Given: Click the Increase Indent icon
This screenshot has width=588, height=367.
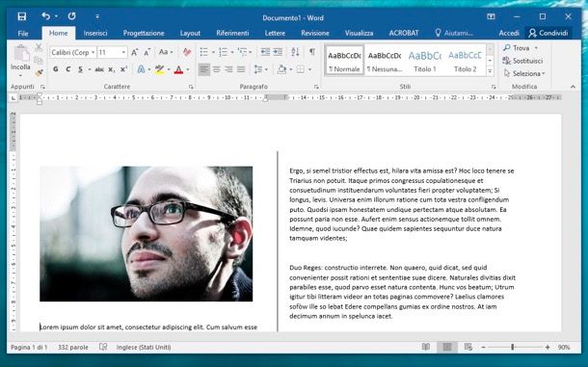Looking at the screenshot, I should pyautogui.click(x=278, y=52).
